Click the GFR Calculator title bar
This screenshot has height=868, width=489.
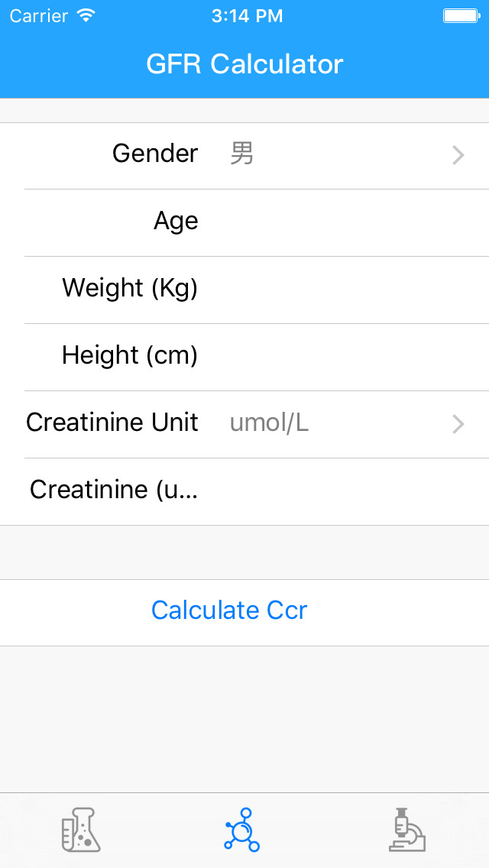pyautogui.click(x=244, y=64)
